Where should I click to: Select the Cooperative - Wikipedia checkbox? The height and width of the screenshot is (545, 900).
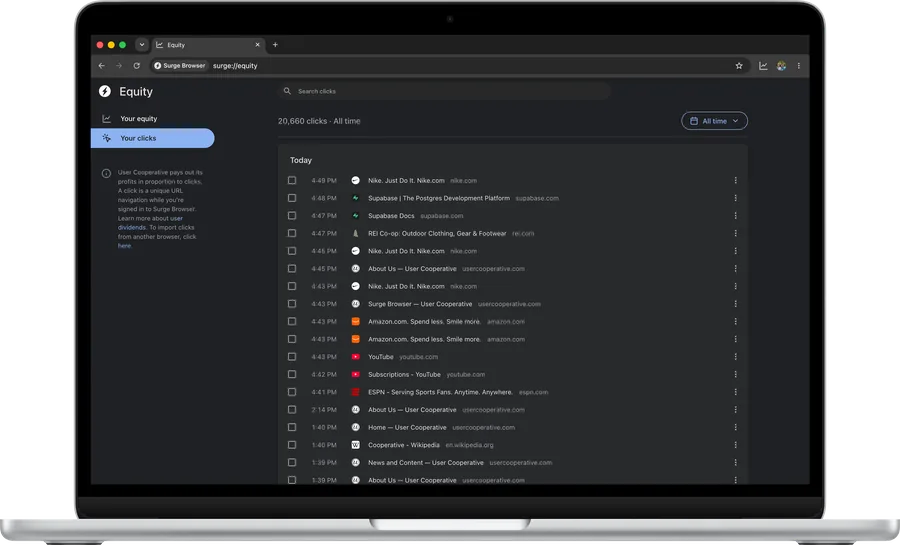292,445
